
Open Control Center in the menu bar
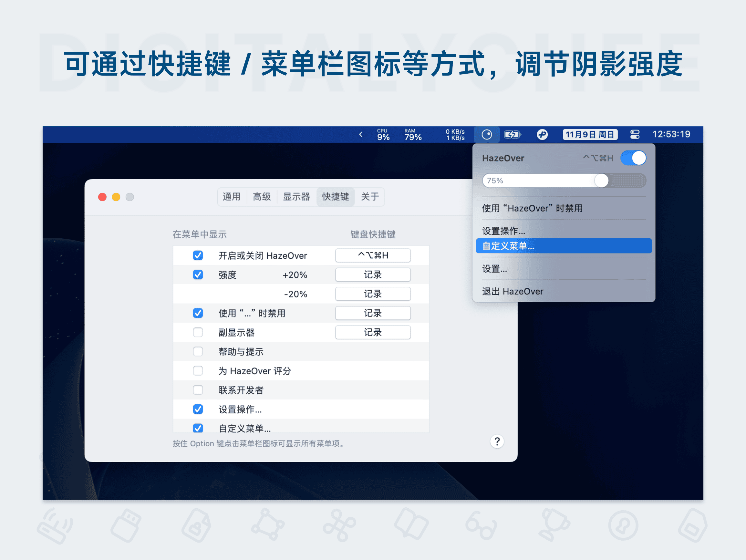635,134
